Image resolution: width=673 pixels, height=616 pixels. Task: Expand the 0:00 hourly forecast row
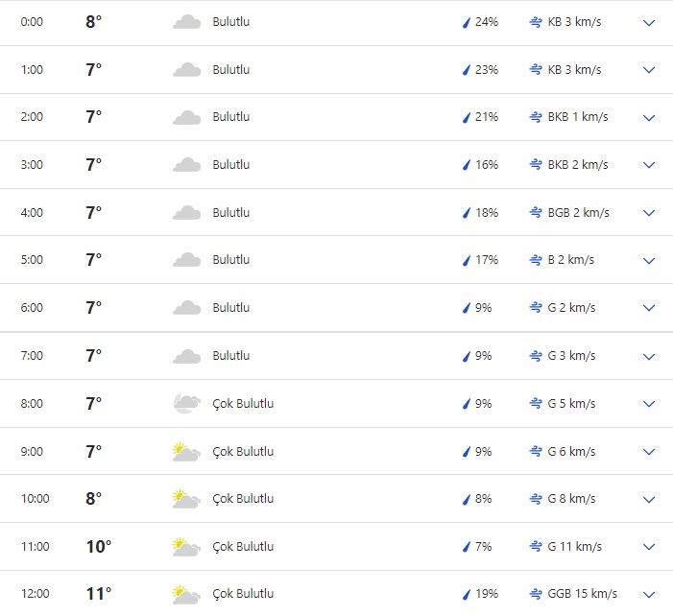649,22
